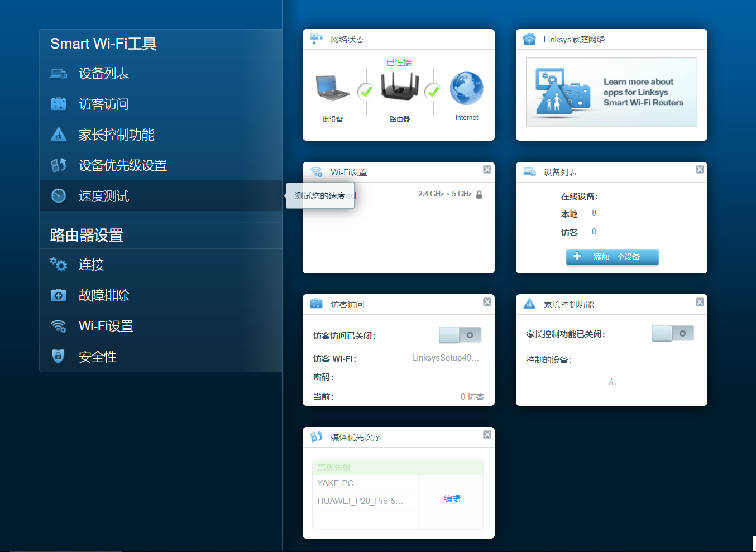Image resolution: width=756 pixels, height=552 pixels.
Task: Open 连接 under 路由器设置
Action: tap(161, 265)
